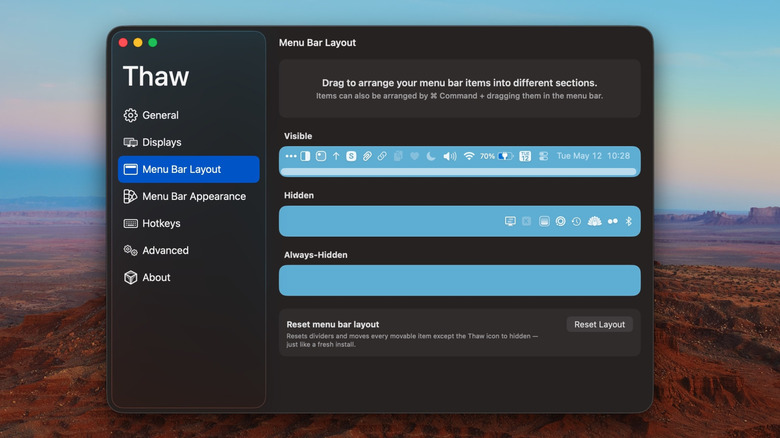Viewport: 780px width, 438px height.
Task: Select the display monitor icon in Hidden section
Action: [510, 221]
